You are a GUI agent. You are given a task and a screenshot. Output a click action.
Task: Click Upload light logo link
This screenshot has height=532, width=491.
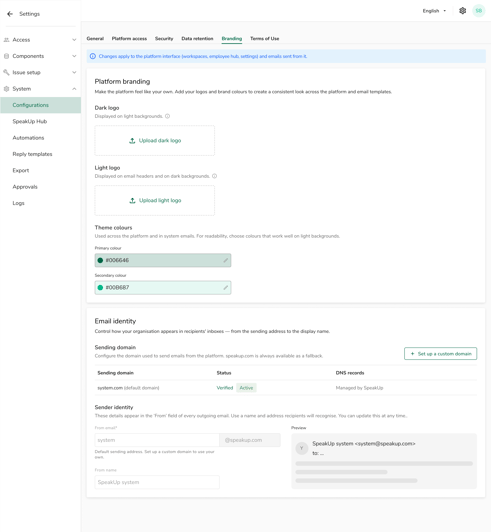(160, 201)
